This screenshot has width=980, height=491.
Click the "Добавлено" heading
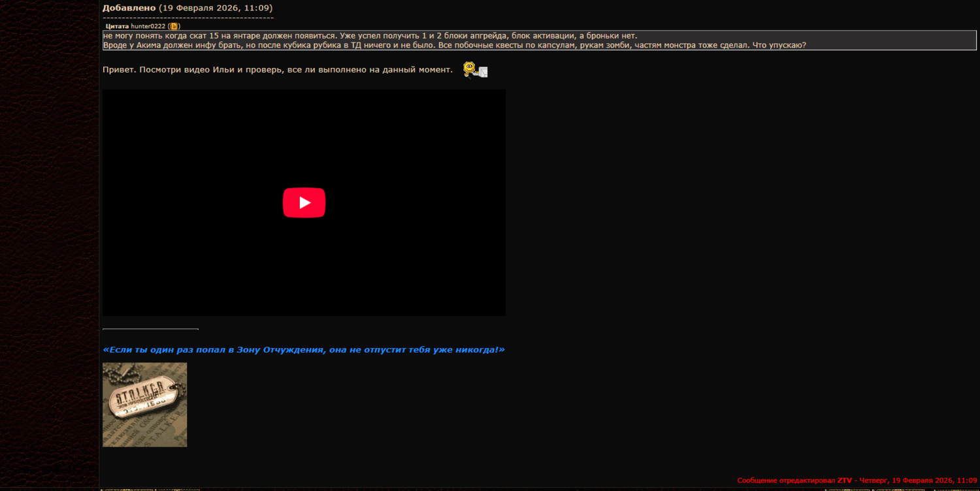129,8
